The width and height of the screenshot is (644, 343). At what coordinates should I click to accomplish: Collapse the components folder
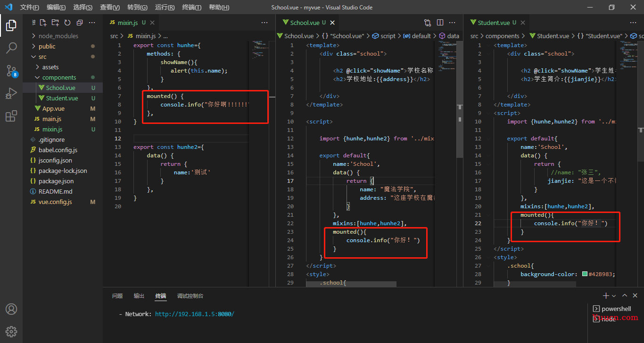63,77
